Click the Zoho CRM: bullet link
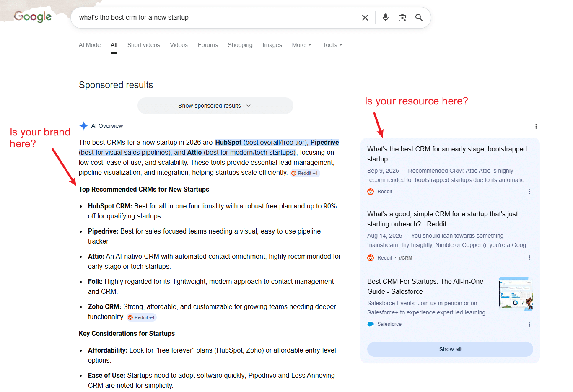The width and height of the screenshot is (573, 392). [104, 306]
